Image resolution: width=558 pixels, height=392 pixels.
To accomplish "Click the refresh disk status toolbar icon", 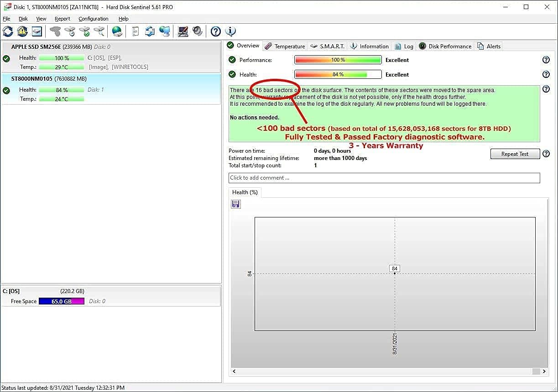I will click(8, 31).
